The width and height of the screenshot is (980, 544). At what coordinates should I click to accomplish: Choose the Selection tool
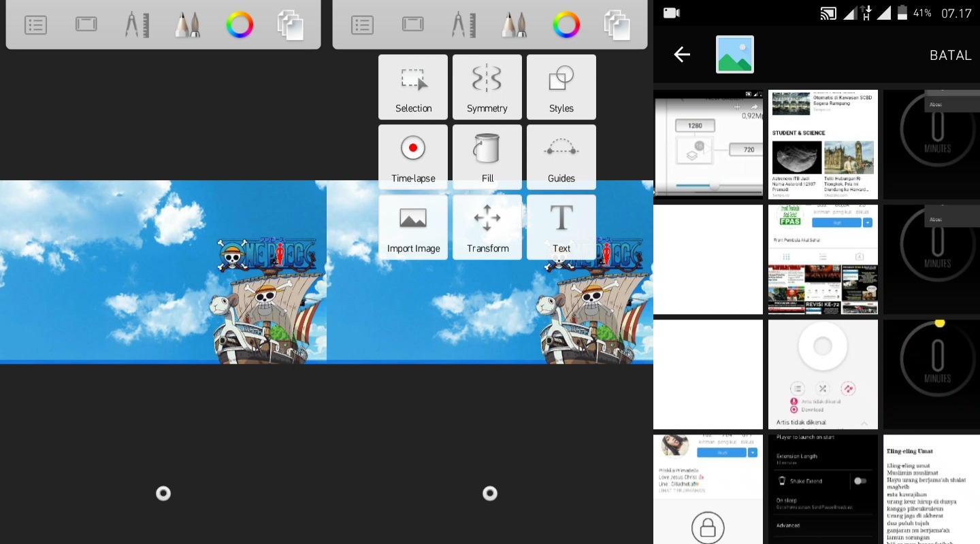coord(413,87)
